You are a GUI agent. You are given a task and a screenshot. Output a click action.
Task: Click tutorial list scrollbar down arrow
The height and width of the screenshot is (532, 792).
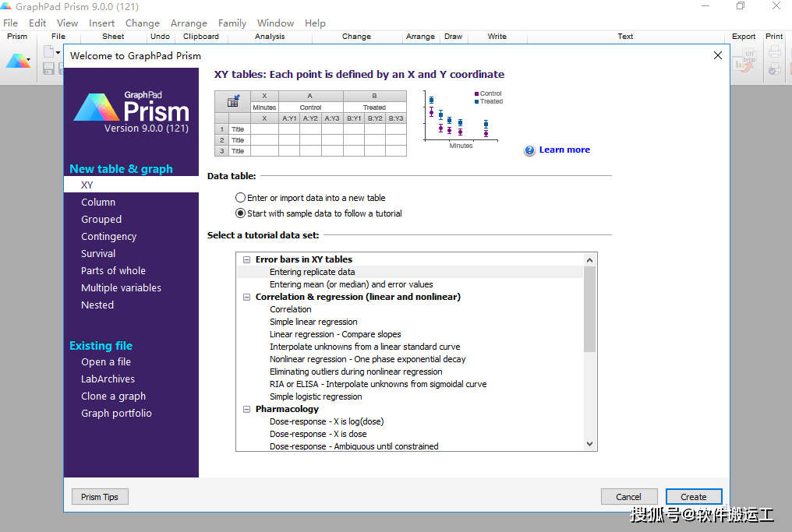coord(589,444)
